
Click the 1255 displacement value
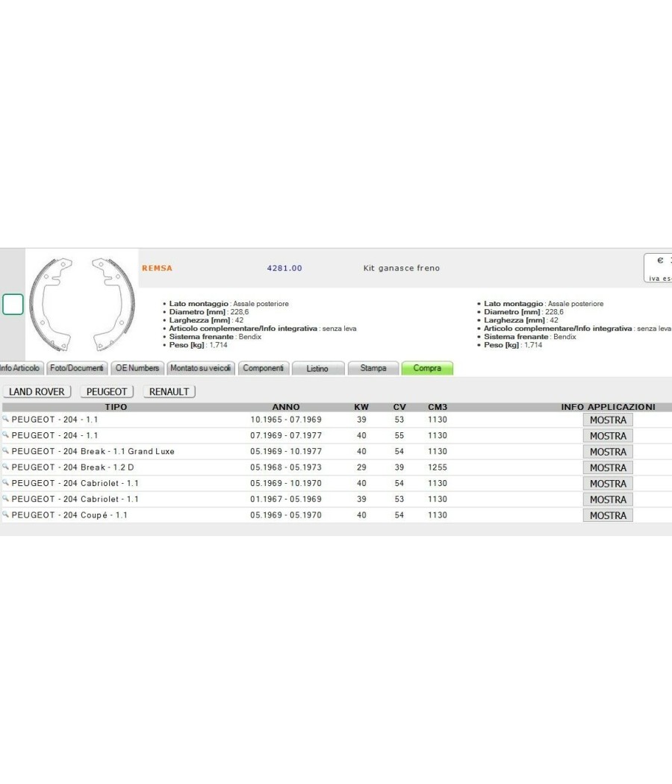pyautogui.click(x=438, y=467)
